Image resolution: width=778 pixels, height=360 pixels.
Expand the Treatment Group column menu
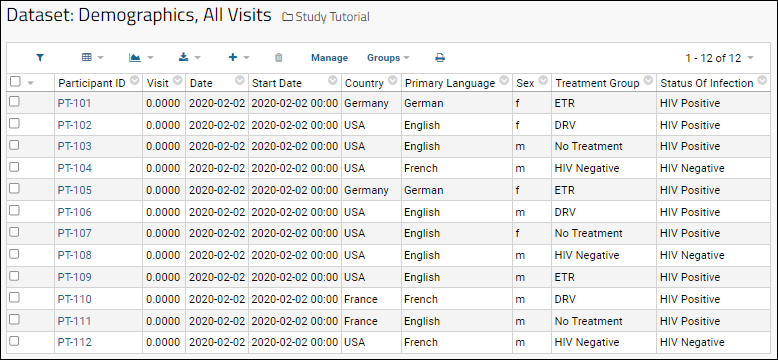click(648, 81)
